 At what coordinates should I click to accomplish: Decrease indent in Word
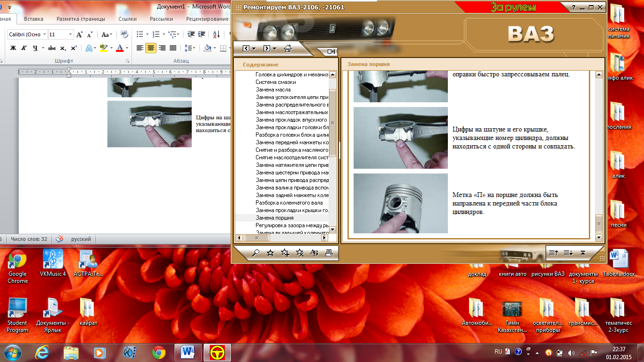click(191, 34)
